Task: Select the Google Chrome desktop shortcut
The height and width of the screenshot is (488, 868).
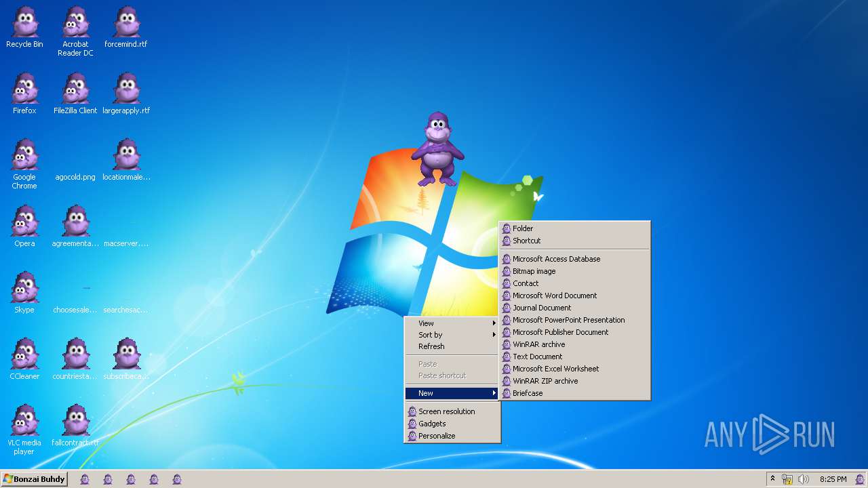Action: [24, 164]
